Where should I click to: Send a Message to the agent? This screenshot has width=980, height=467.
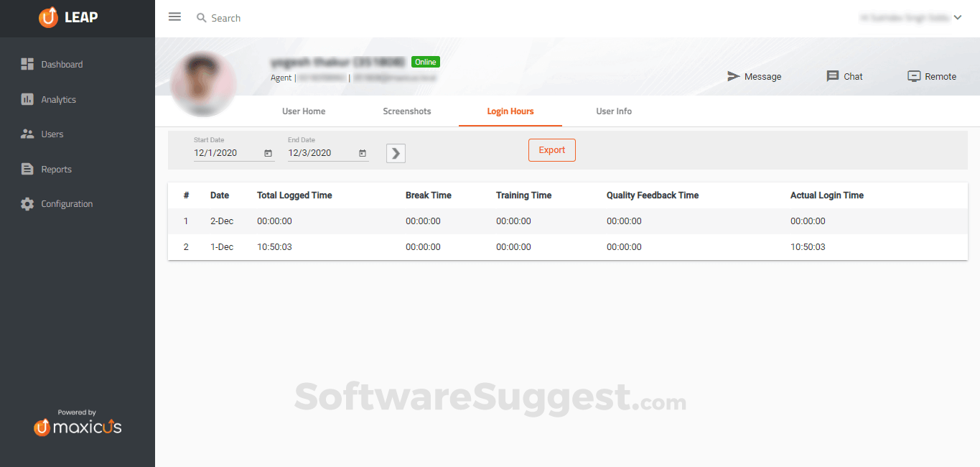point(755,76)
